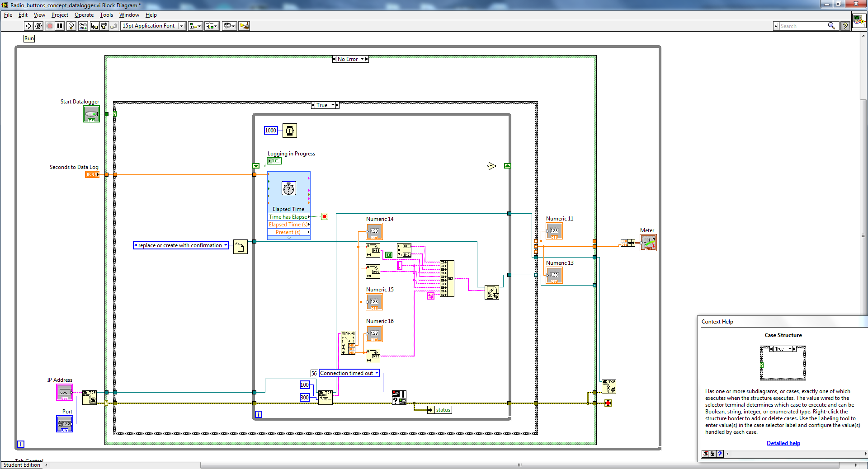Click the horizontal scrollbar at the bottom
This screenshot has height=469, width=868.
pyautogui.click(x=519, y=465)
